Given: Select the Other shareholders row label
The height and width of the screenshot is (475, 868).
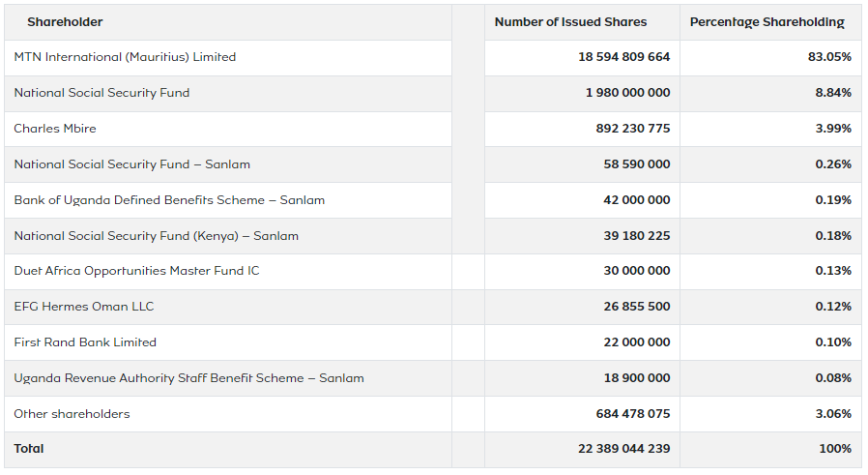Looking at the screenshot, I should [72, 414].
